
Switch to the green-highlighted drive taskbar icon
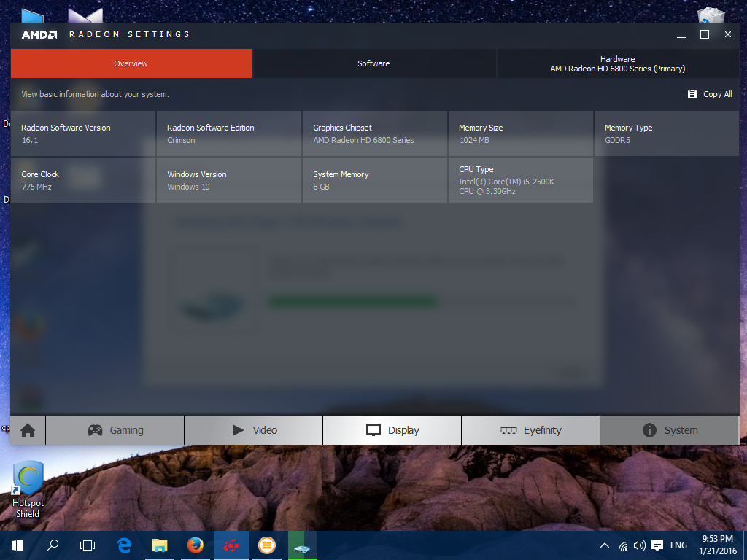pyautogui.click(x=303, y=545)
